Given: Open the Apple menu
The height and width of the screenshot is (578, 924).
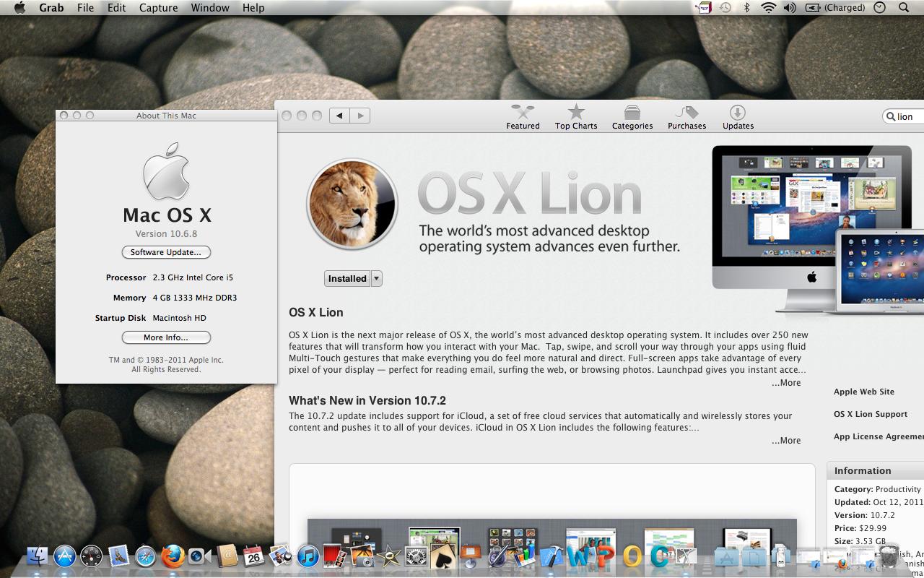Looking at the screenshot, I should 19,8.
